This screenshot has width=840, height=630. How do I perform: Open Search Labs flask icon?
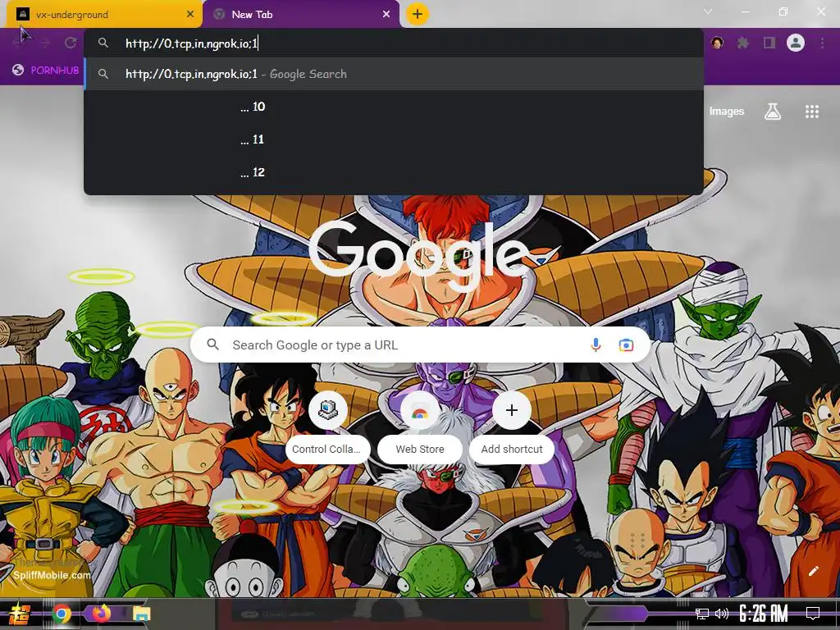(x=773, y=112)
